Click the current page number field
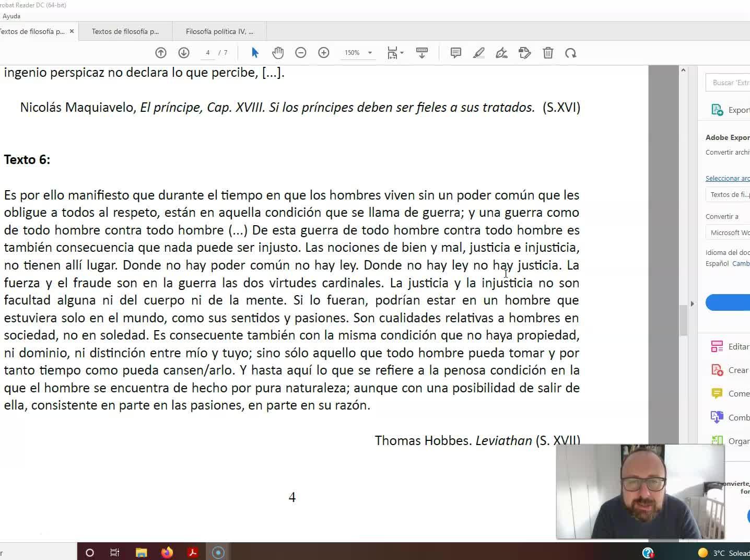750x560 pixels. [x=208, y=53]
